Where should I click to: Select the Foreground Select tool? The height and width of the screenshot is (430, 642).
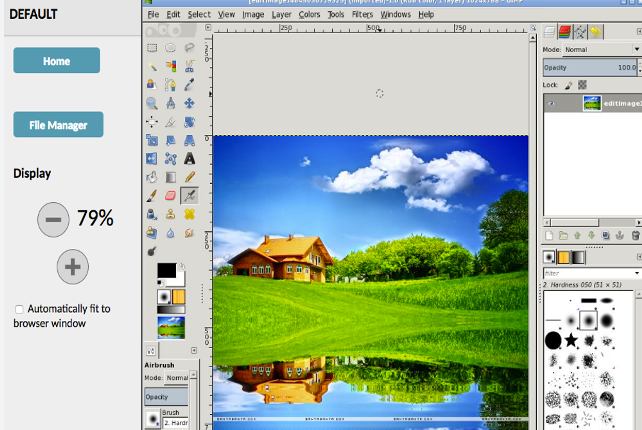(x=152, y=85)
